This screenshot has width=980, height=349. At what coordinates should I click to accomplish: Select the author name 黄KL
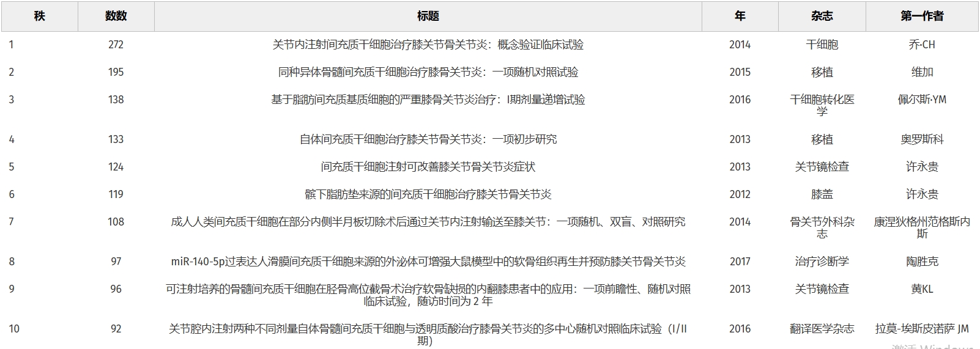922,289
